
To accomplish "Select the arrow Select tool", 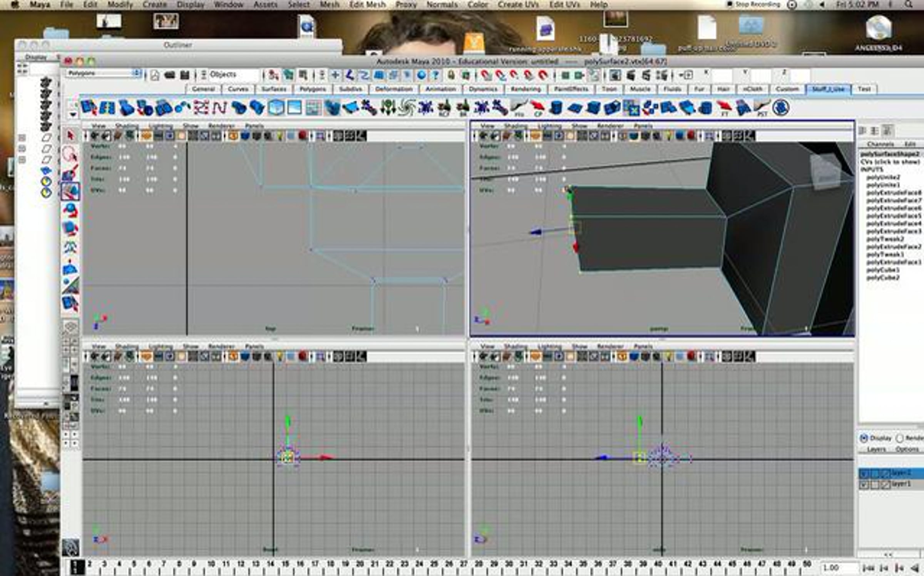I will [70, 136].
